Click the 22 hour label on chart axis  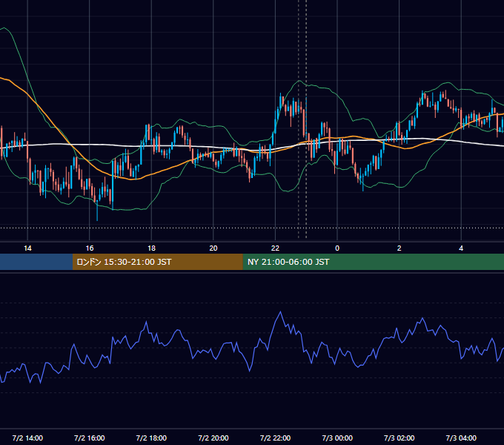pyautogui.click(x=275, y=248)
